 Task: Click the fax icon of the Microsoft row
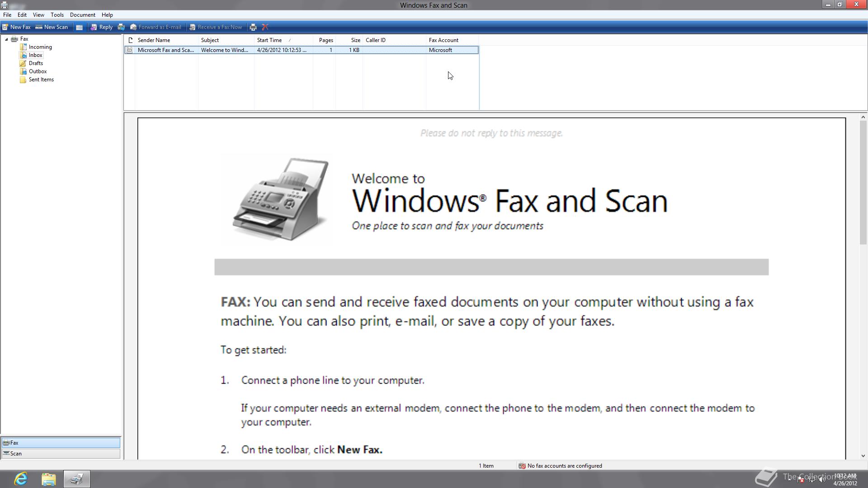coord(130,50)
